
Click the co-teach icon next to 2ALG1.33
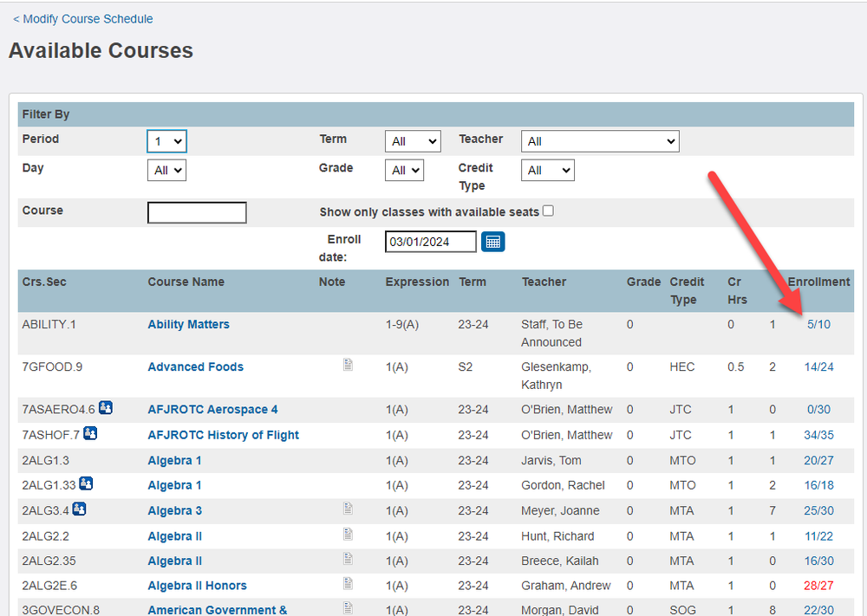[86, 484]
